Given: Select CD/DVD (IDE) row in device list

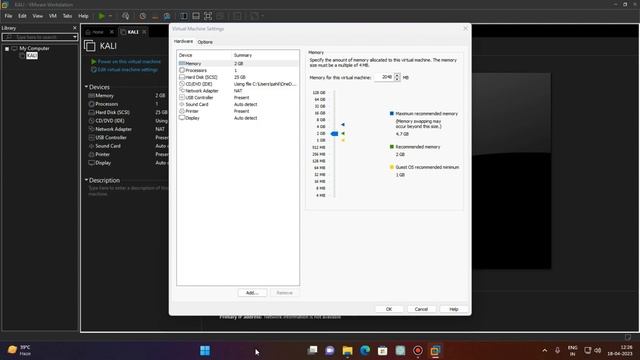Looking at the screenshot, I should (238, 84).
